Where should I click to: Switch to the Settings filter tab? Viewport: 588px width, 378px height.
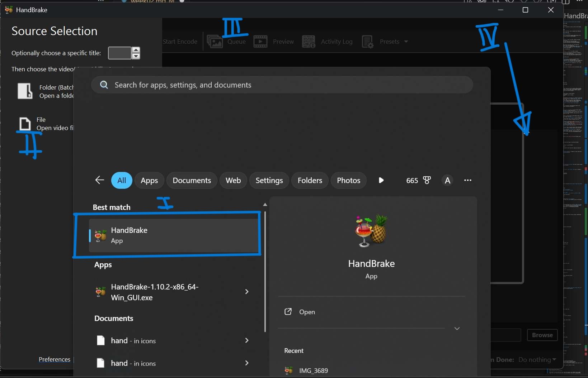point(269,180)
